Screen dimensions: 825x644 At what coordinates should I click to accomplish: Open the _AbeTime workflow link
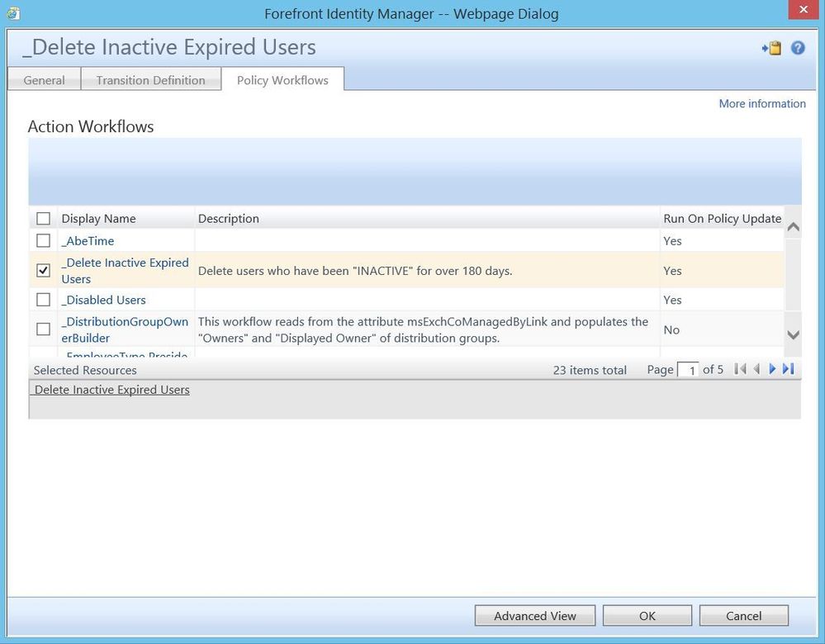88,241
